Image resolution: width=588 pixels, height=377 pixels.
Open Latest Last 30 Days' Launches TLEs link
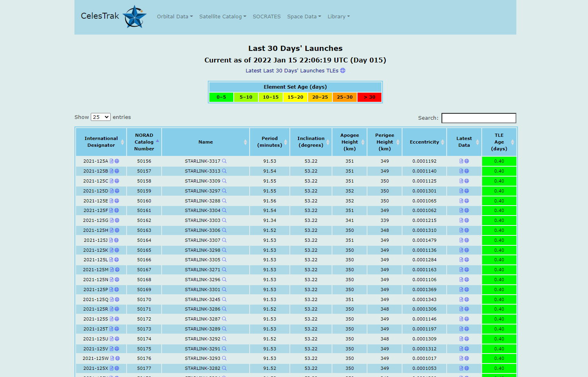[292, 70]
